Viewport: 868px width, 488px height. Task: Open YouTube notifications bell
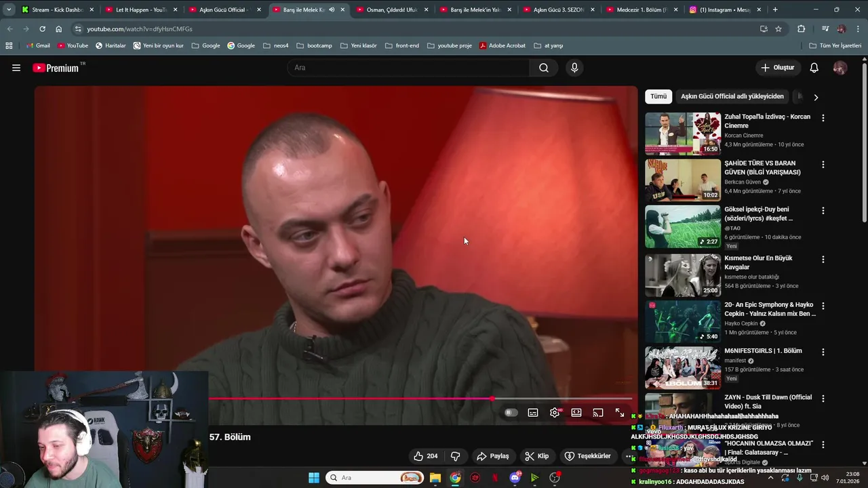814,68
